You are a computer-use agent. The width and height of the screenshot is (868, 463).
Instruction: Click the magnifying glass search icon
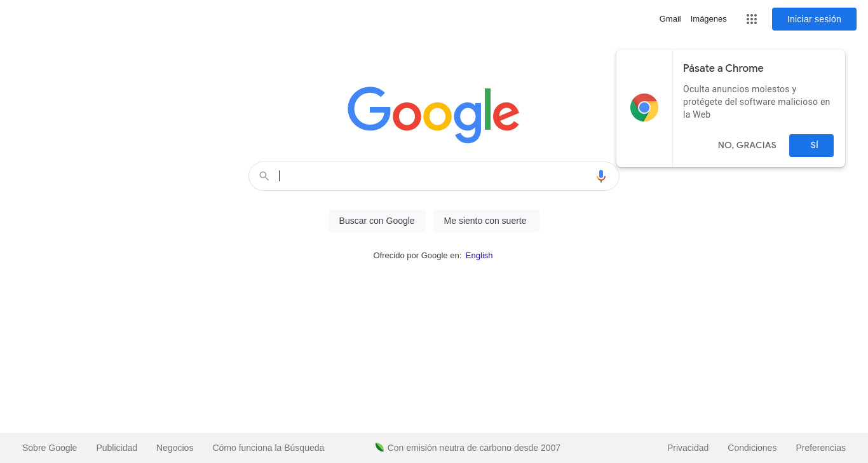click(264, 176)
